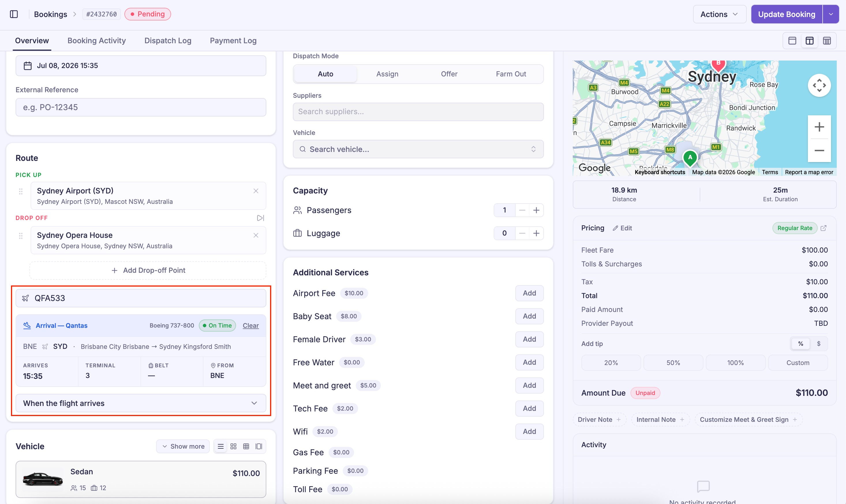Open the Actions dropdown
The image size is (846, 504).
tap(720, 14)
